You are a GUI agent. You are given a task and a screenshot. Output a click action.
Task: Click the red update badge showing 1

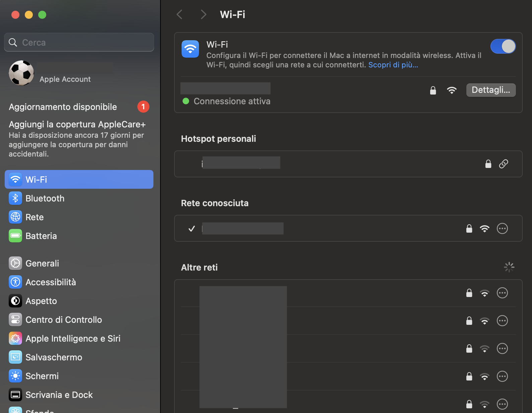[143, 107]
